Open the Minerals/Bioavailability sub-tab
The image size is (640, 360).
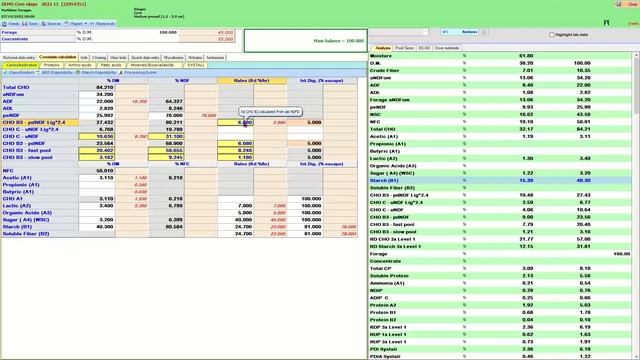click(155, 65)
